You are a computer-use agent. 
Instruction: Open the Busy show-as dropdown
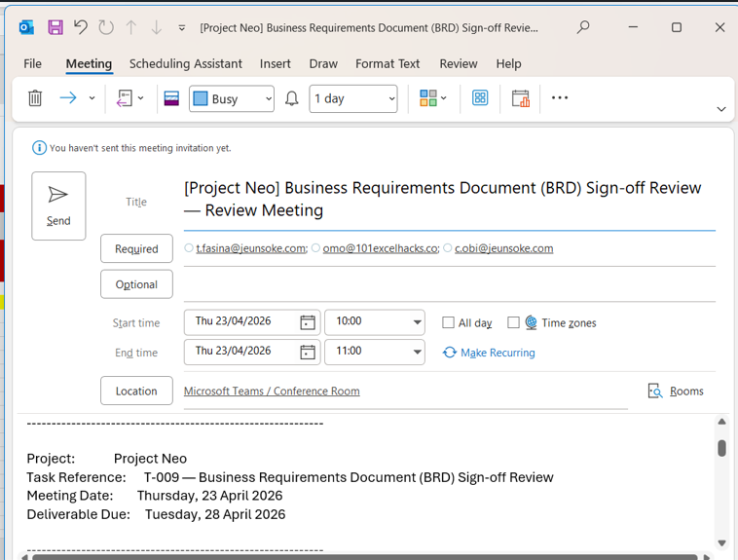(x=232, y=98)
